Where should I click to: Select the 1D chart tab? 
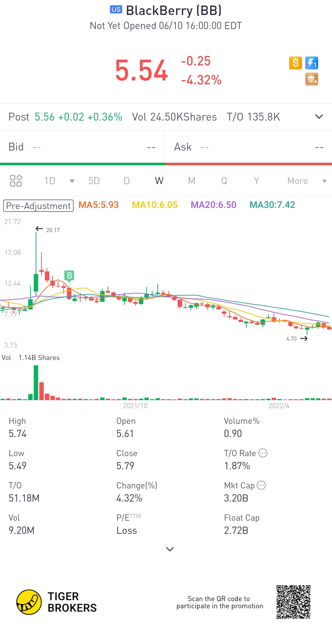[x=50, y=181]
